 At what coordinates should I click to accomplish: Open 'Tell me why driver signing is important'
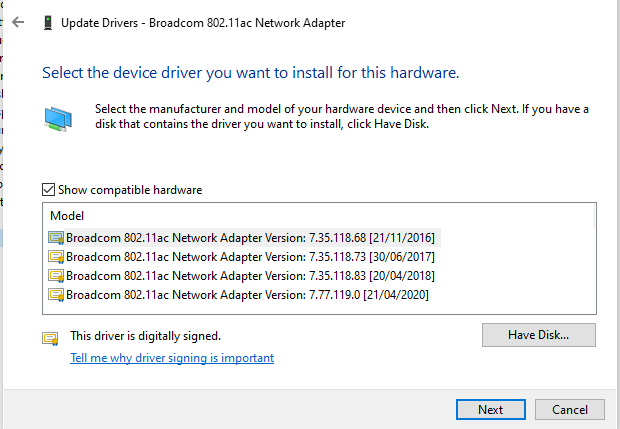(172, 358)
